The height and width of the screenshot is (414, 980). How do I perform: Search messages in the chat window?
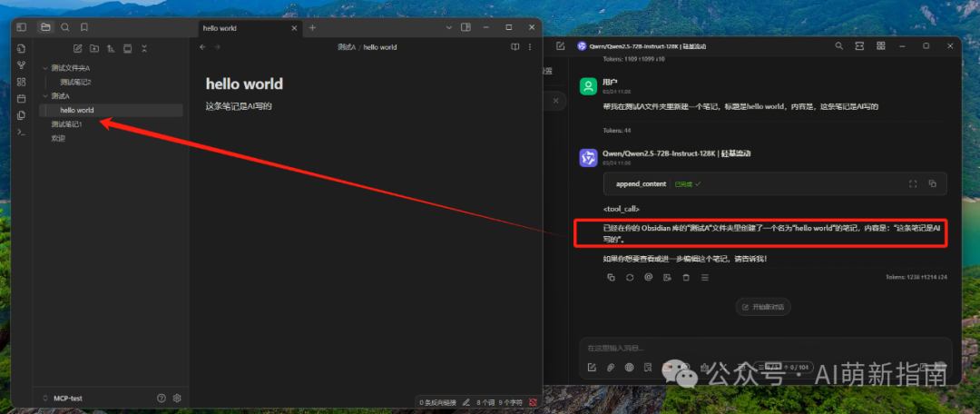coord(838,45)
